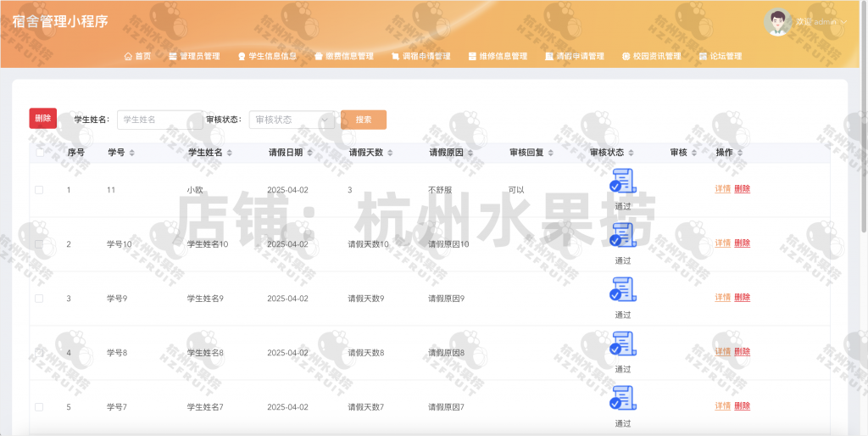Screen dimensions: 868x436
Task: Sort by the 审核回复 column arrows
Action: click(x=550, y=153)
